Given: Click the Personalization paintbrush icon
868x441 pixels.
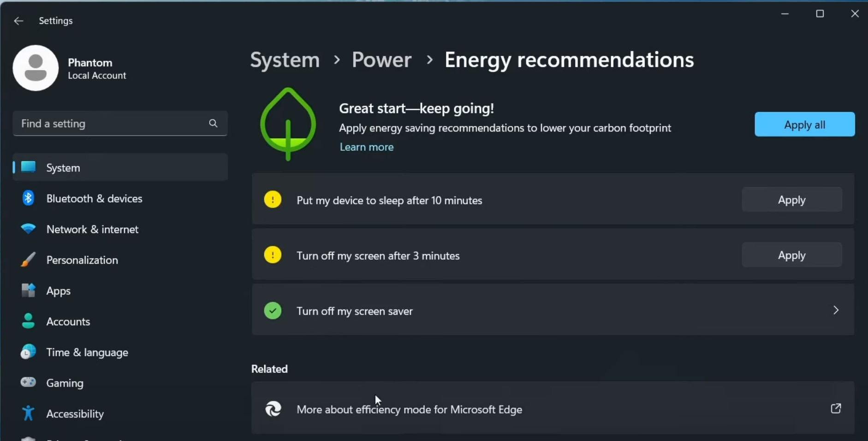Looking at the screenshot, I should coord(28,260).
